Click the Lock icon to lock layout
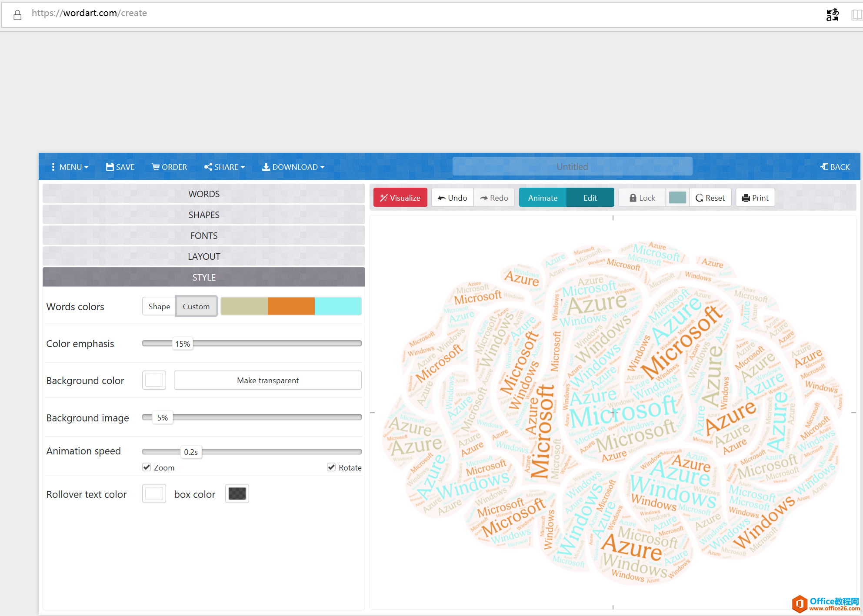863x616 pixels. click(642, 198)
